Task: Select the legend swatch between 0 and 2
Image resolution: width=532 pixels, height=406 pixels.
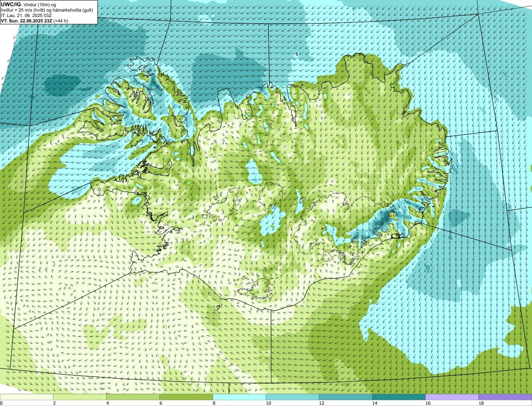Action: click(x=27, y=397)
